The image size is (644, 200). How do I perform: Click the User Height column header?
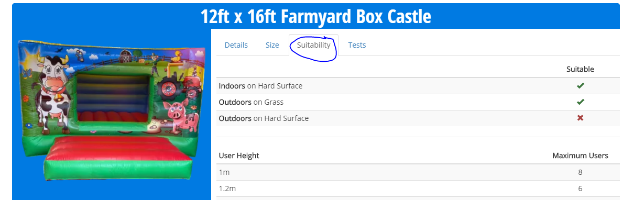(239, 155)
